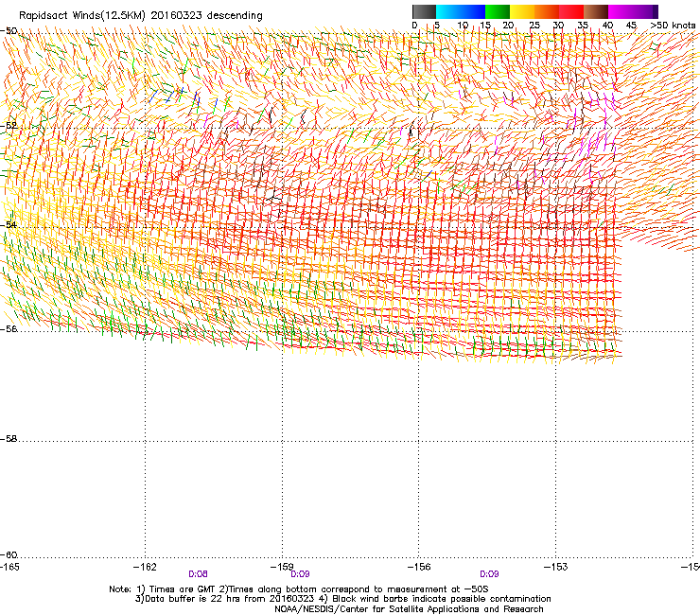Select the red 30-35 knots legend swatch
Viewport: 700px width, 615px height.
tap(571, 11)
